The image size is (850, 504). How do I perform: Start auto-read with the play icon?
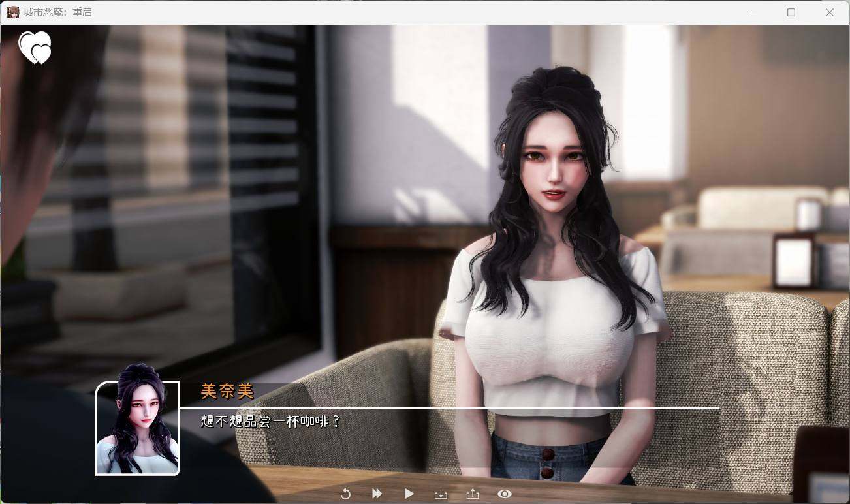tap(409, 494)
